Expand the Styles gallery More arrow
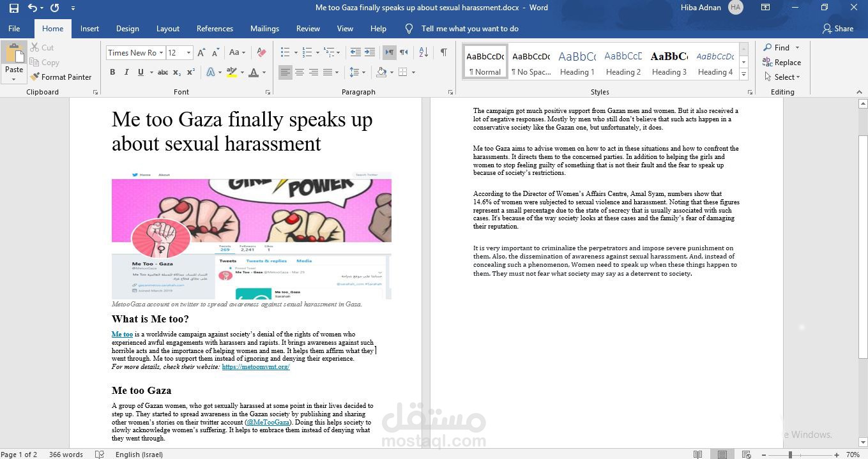Viewport: 868px width, 459px height. (x=743, y=75)
